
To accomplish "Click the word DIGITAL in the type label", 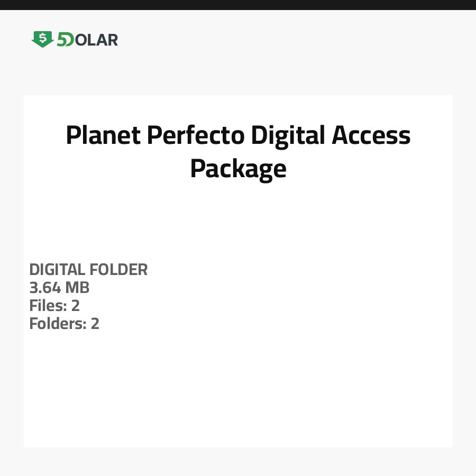I will tap(58, 270).
